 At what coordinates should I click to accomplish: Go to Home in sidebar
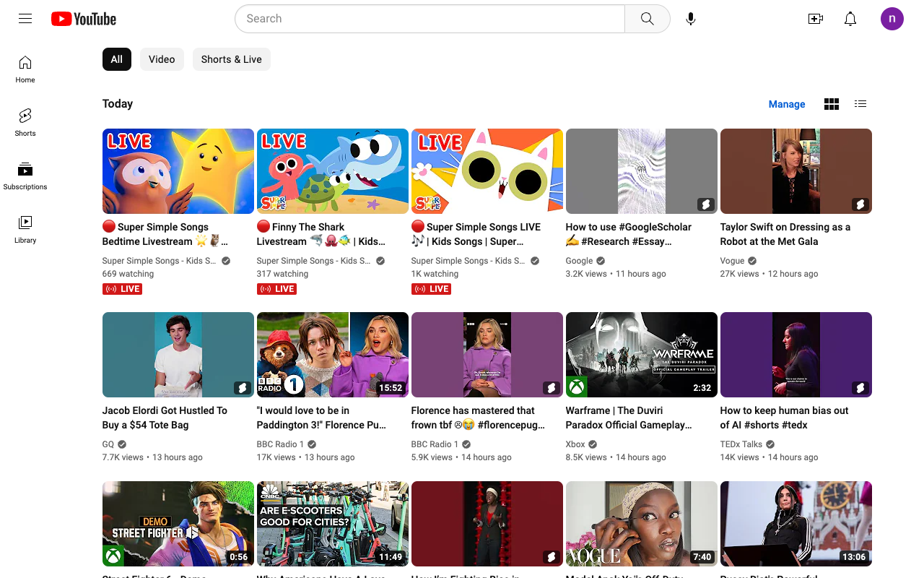pyautogui.click(x=25, y=69)
